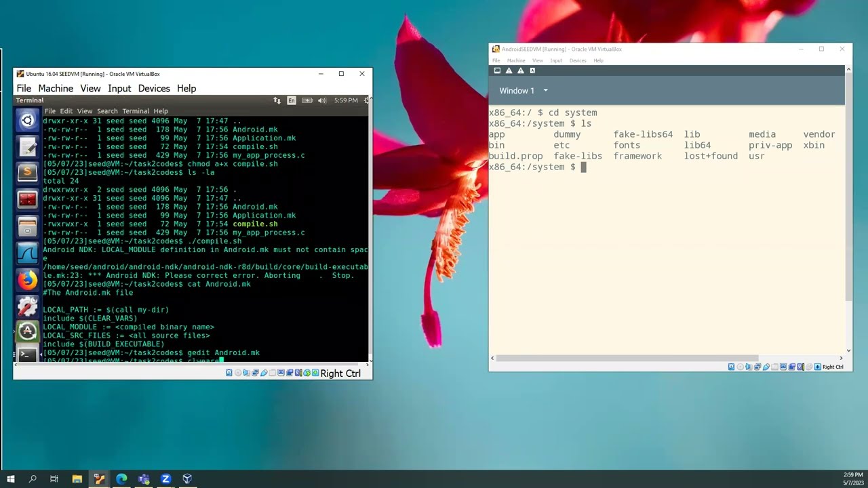Open the Terminal app's Edit menu
Screen dimensions: 868x488
click(x=66, y=111)
